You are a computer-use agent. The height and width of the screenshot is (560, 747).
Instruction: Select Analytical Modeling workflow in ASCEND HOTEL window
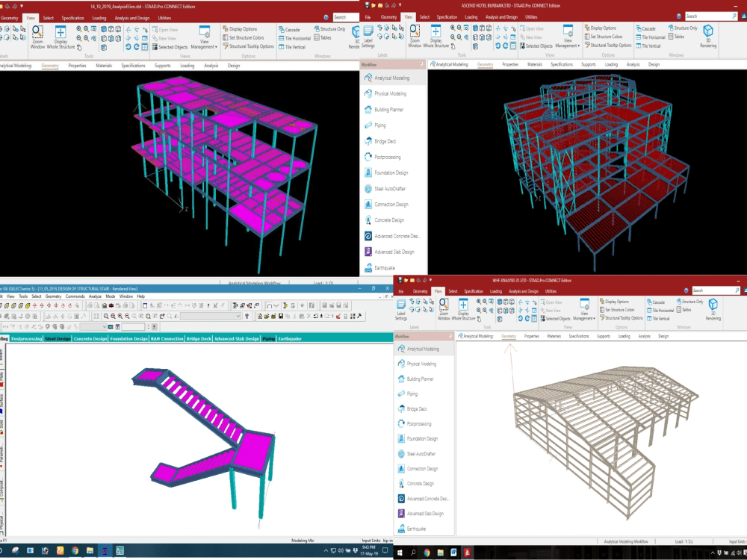393,78
